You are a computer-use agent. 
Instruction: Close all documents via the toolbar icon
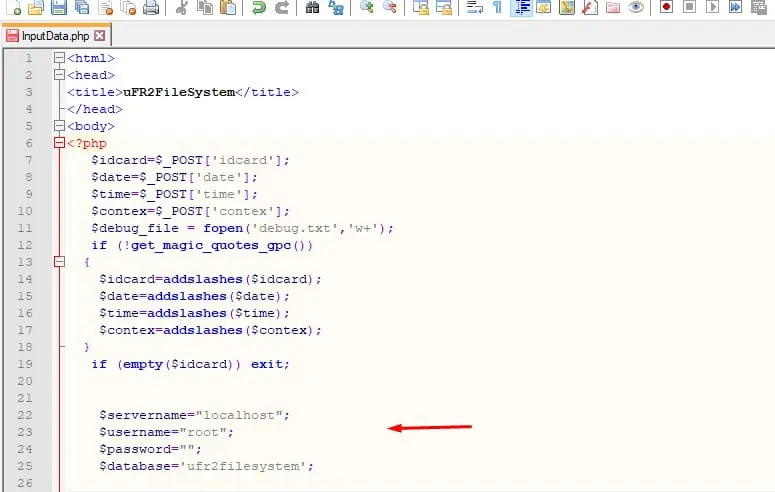(x=129, y=7)
